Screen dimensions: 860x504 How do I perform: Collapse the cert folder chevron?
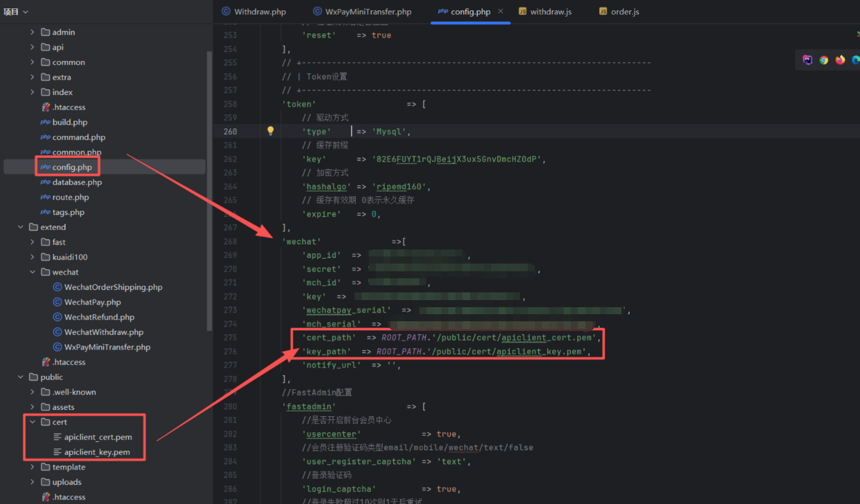tap(33, 422)
